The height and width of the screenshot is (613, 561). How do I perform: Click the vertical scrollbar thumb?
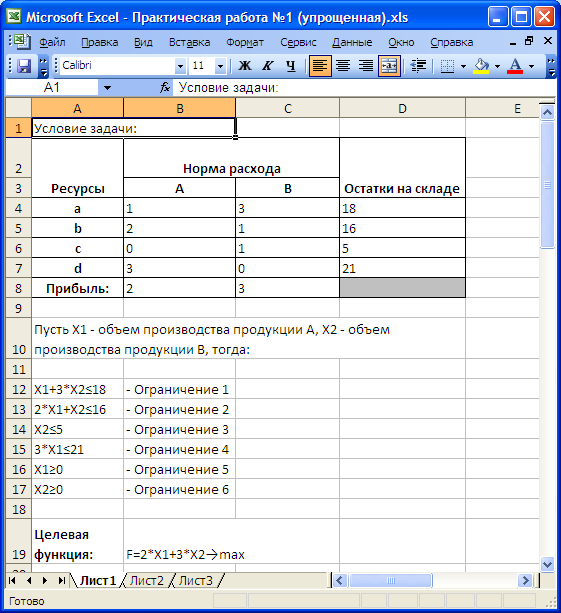click(x=547, y=185)
